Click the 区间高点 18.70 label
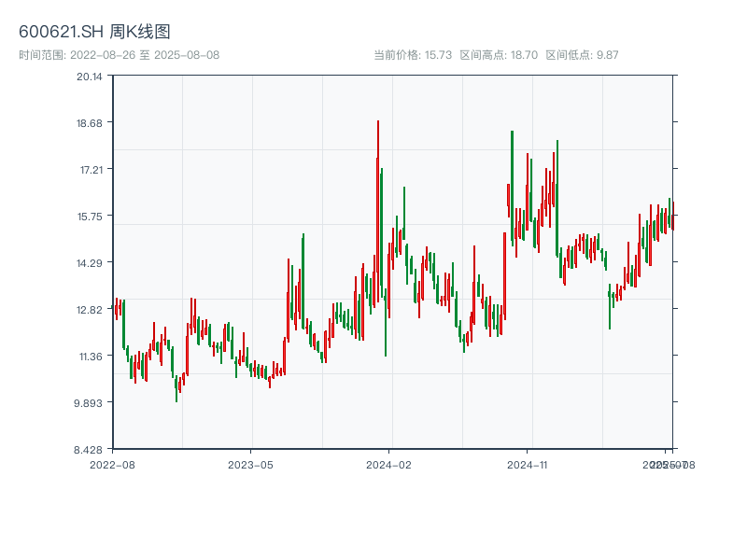The width and height of the screenshot is (747, 560). 499,55
